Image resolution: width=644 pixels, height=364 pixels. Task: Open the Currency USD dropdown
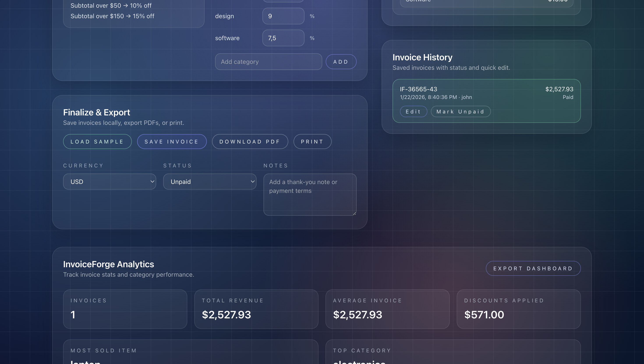pyautogui.click(x=110, y=182)
